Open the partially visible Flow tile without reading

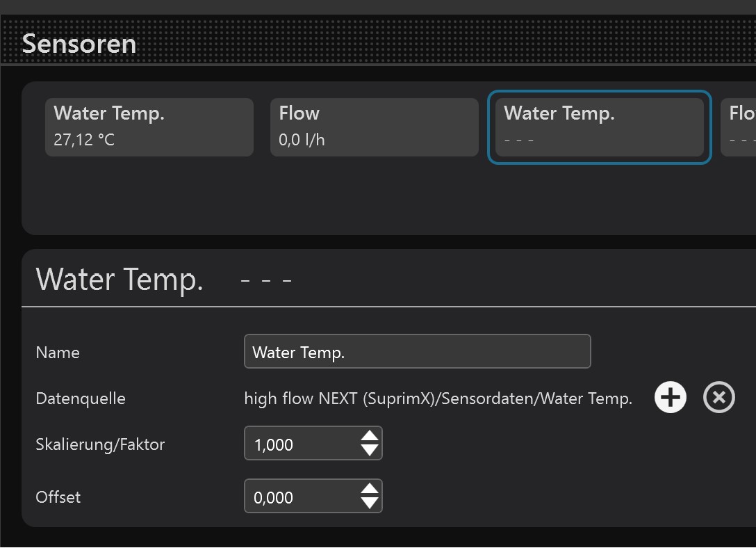click(739, 127)
